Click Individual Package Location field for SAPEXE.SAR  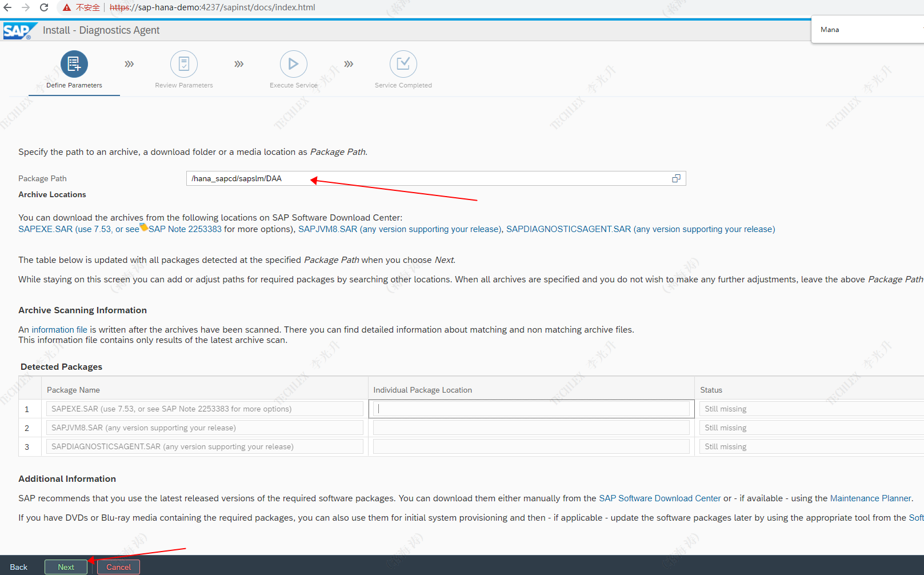pos(531,409)
